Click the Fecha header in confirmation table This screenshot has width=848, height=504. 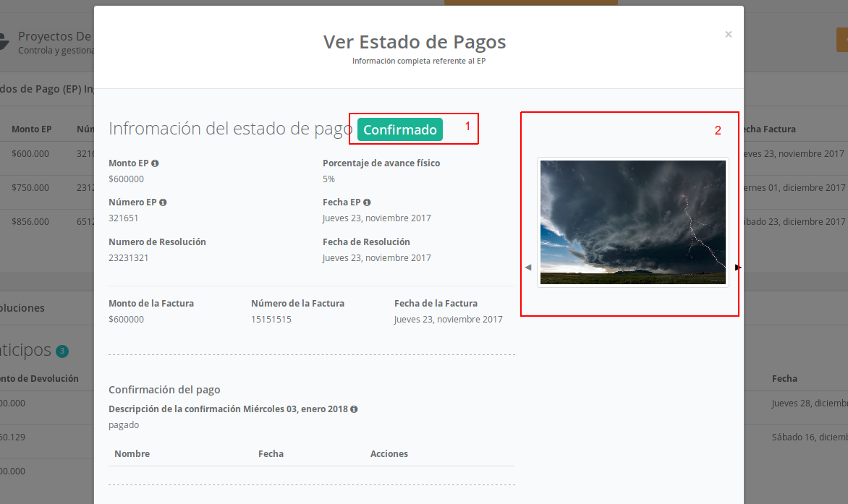point(271,454)
